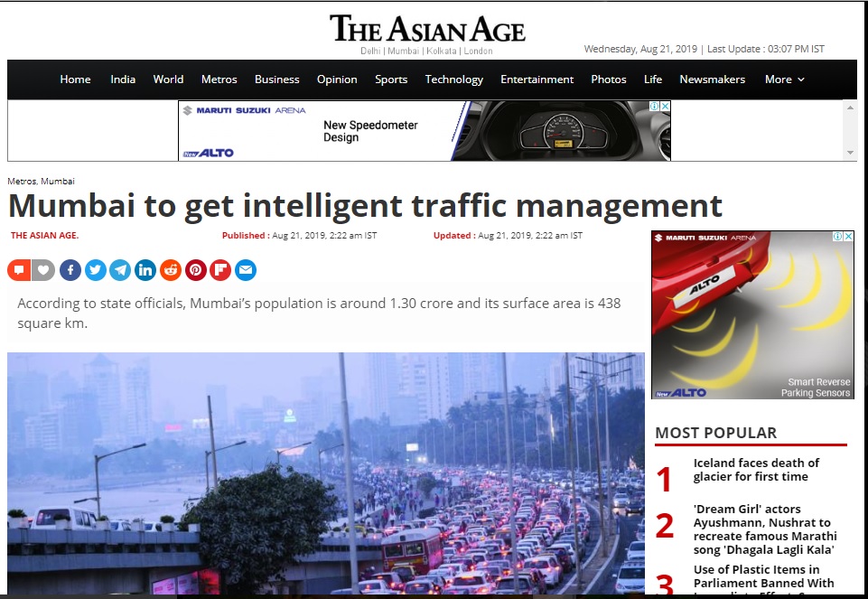
Task: Share article on LinkedIn
Action: point(145,270)
